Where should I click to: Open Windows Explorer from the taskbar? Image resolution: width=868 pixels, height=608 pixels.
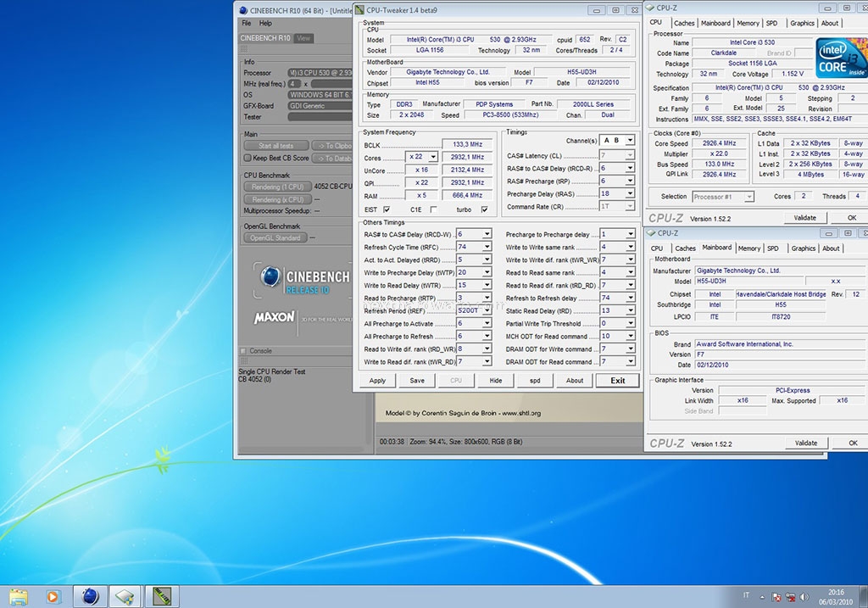(19, 596)
